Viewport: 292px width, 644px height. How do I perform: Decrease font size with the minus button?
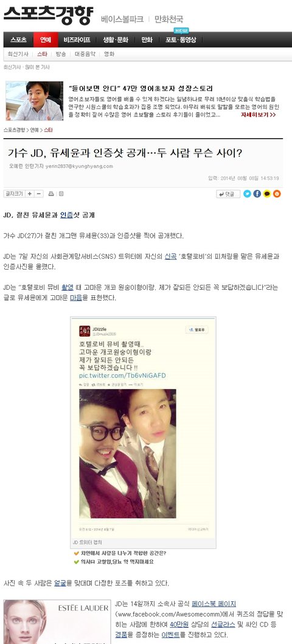(x=39, y=194)
